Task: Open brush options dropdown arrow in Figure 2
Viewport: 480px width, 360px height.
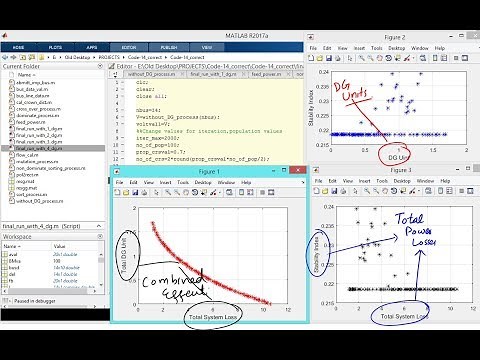Action: [413, 58]
